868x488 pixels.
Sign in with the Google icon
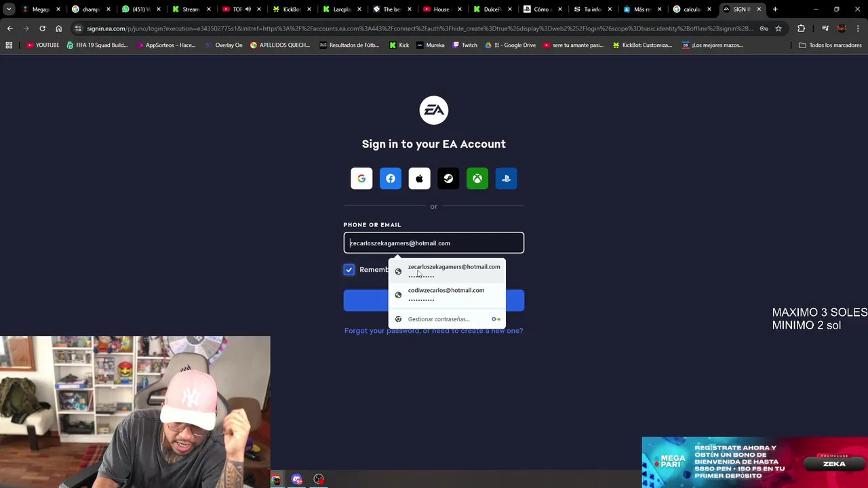tap(361, 178)
